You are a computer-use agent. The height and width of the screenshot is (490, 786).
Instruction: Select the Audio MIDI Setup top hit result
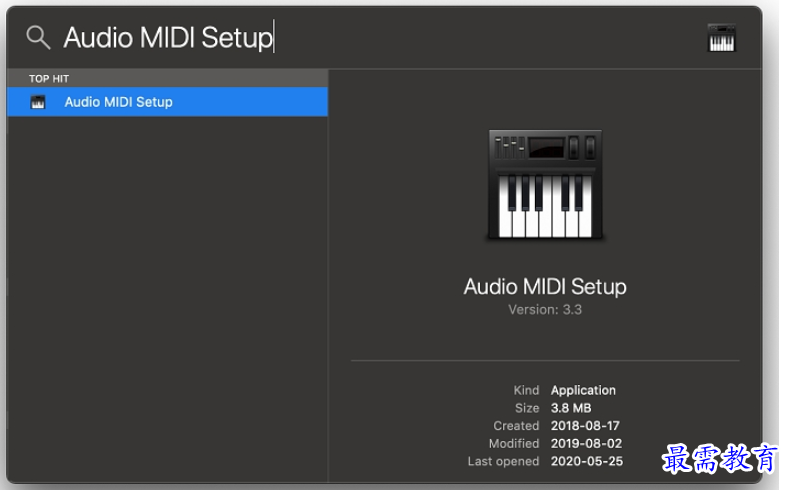pos(167,102)
